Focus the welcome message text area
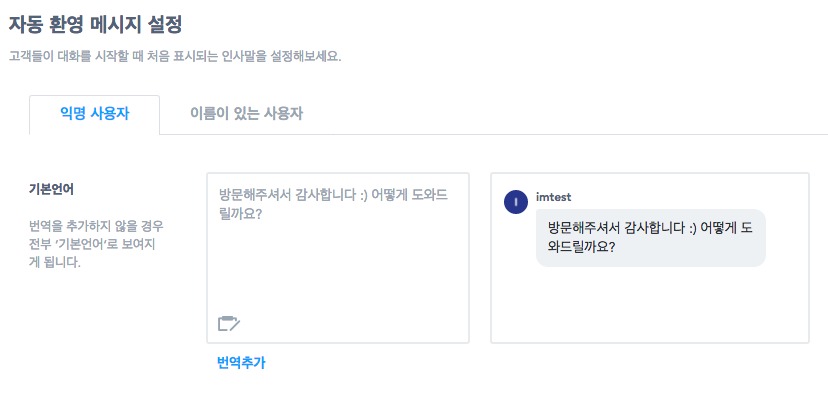The width and height of the screenshot is (828, 394). point(338,258)
